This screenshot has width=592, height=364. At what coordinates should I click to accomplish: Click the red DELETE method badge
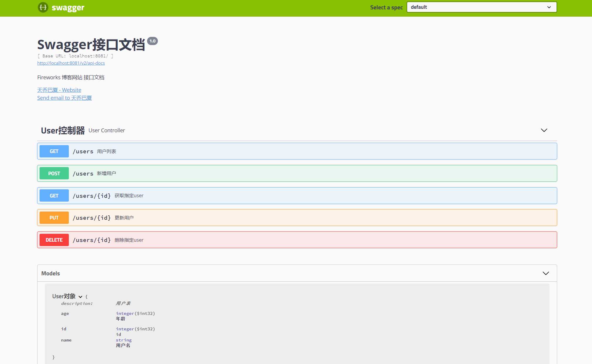[54, 240]
